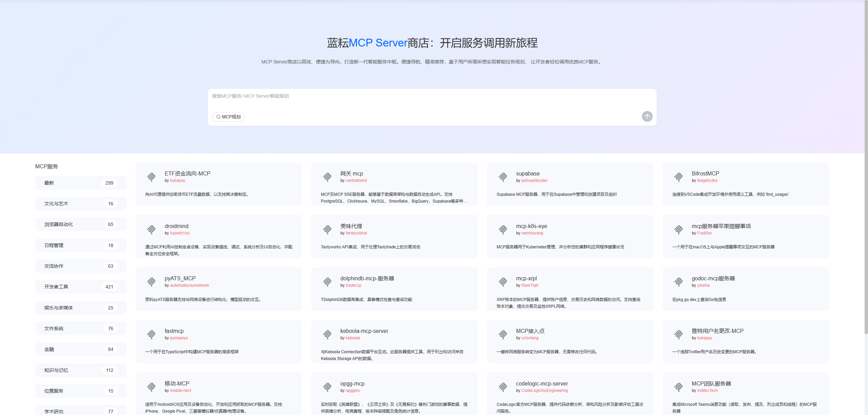Click the MCP规划 button
The width and height of the screenshot is (868, 415).
point(228,117)
